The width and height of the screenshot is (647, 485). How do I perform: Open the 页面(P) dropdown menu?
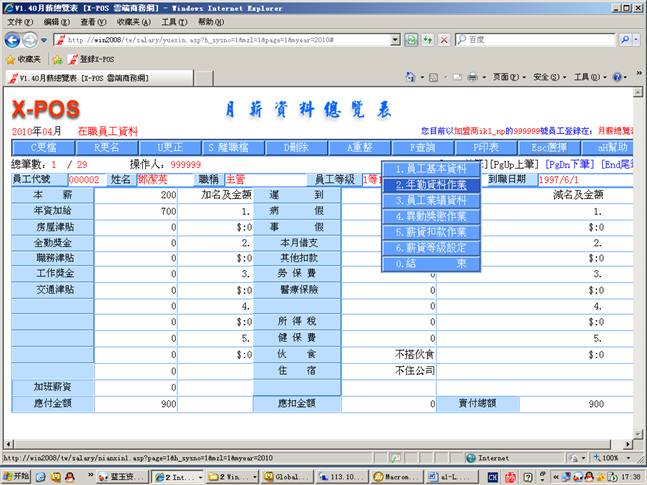tap(508, 77)
